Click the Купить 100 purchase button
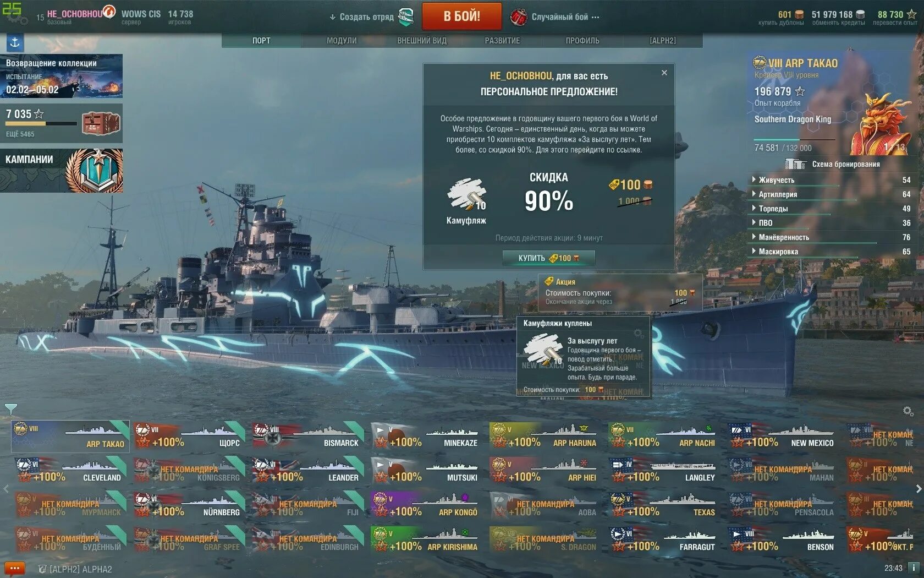The width and height of the screenshot is (924, 578). (548, 258)
